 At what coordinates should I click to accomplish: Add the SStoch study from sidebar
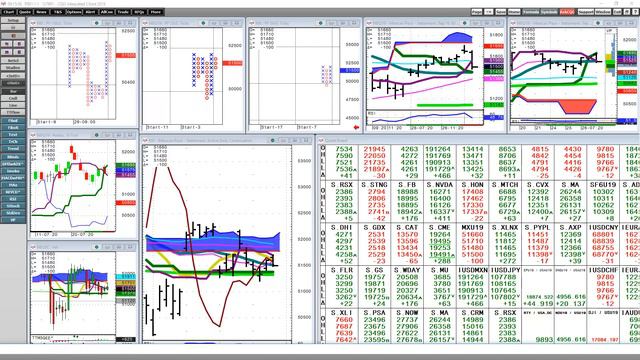click(13, 206)
